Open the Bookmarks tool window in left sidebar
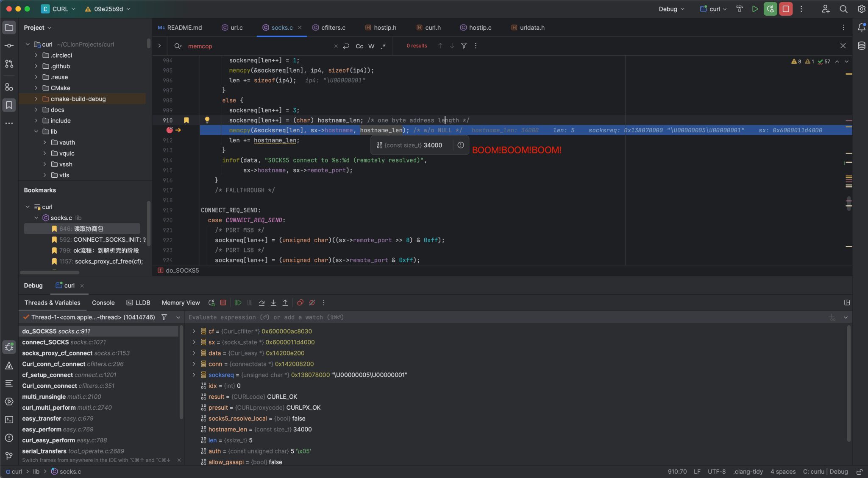This screenshot has height=478, width=868. click(x=9, y=105)
